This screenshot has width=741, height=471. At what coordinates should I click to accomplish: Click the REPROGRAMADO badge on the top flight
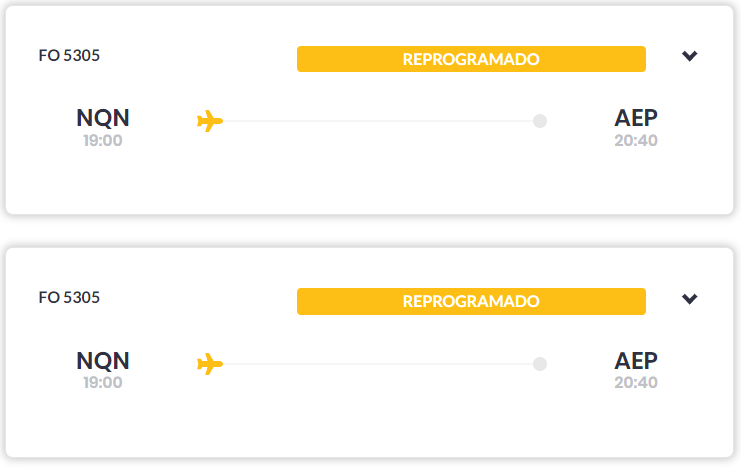471,59
